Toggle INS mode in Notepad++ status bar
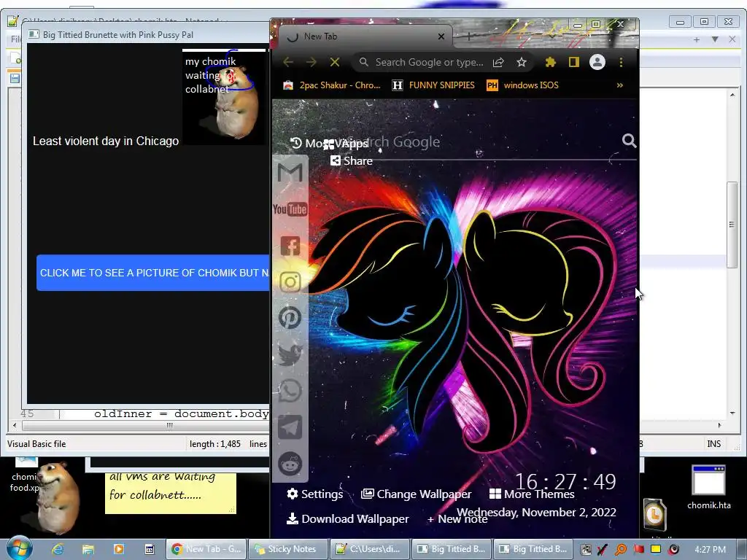 (x=713, y=444)
